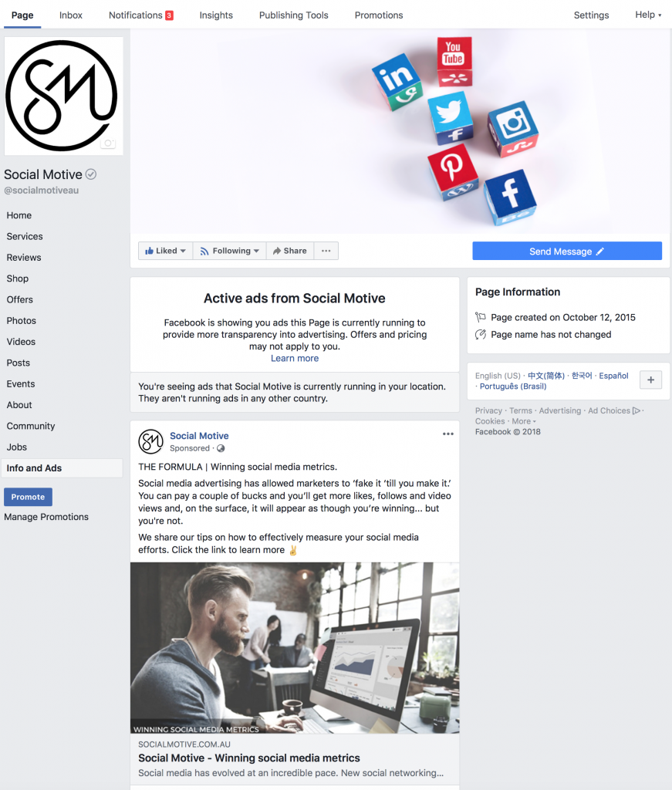The height and width of the screenshot is (790, 672).
Task: Click the globe audience icon next to Sponsored
Action: 221,448
